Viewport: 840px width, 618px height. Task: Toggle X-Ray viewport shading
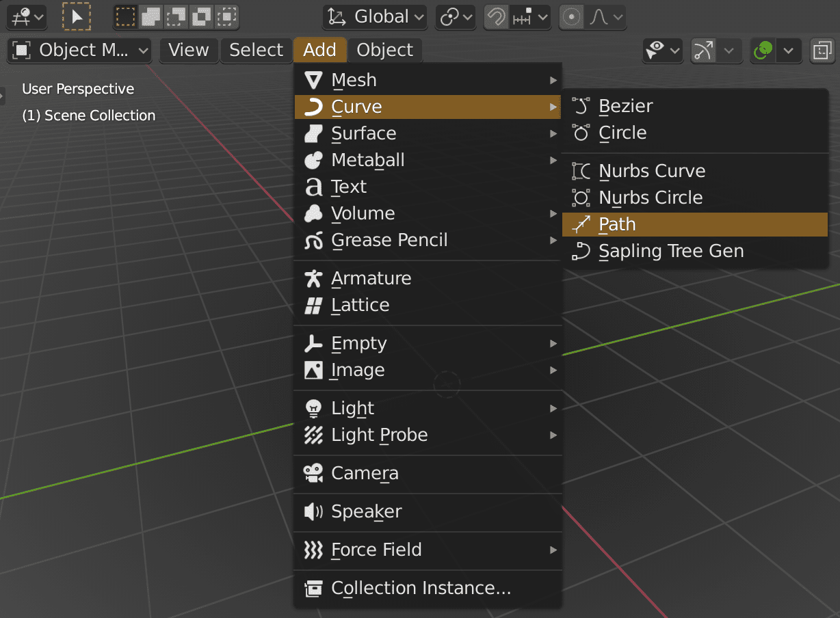(822, 50)
